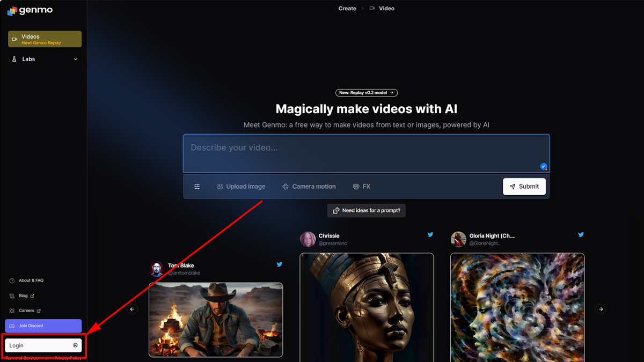Viewport: 644px width, 362px height.
Task: Open Chrissie's profile avatar
Action: click(x=308, y=239)
